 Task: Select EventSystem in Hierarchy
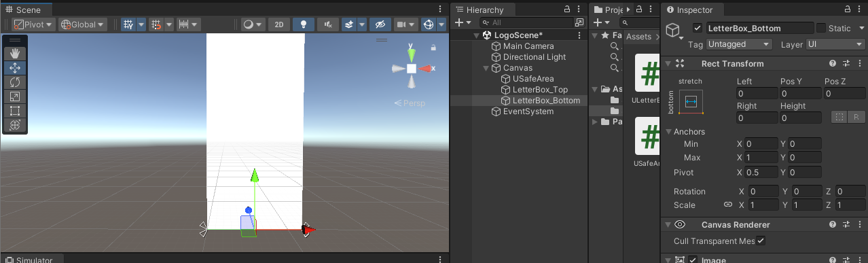[x=528, y=111]
